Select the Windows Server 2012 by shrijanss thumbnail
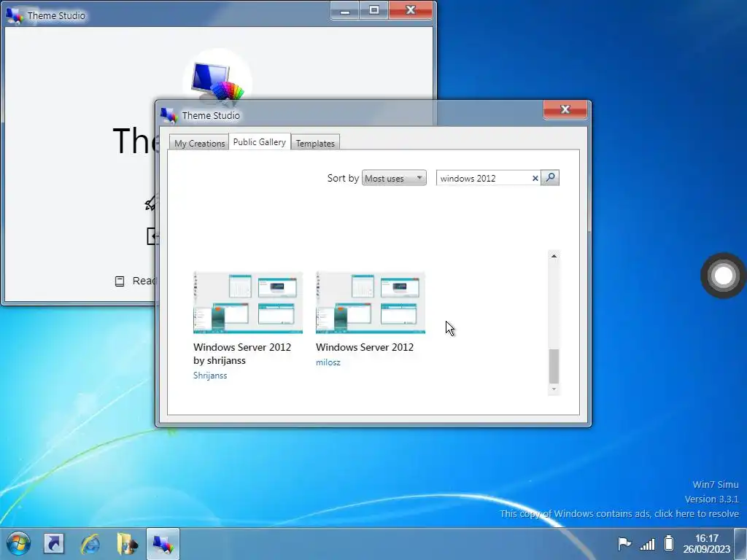The height and width of the screenshot is (560, 747). pos(248,303)
